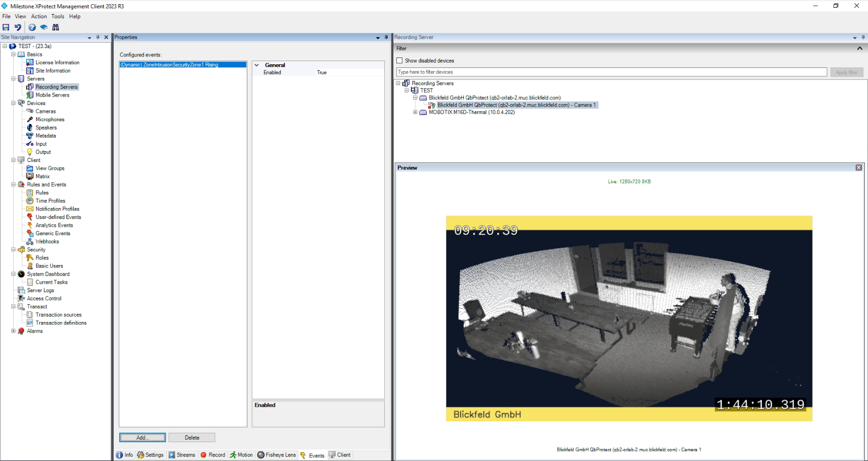Select Analytics Events in navigation tree
The width and height of the screenshot is (868, 461).
54,225
